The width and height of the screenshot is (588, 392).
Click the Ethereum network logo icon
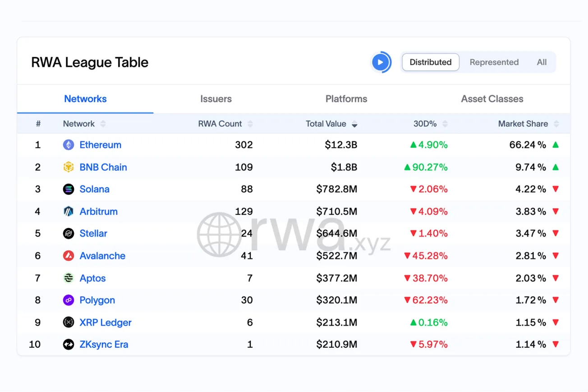click(68, 145)
